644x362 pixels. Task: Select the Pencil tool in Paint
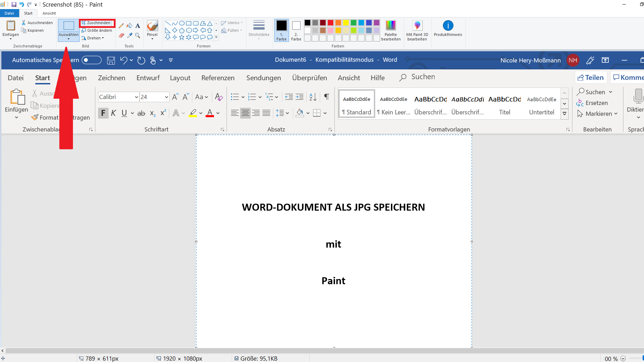click(121, 26)
